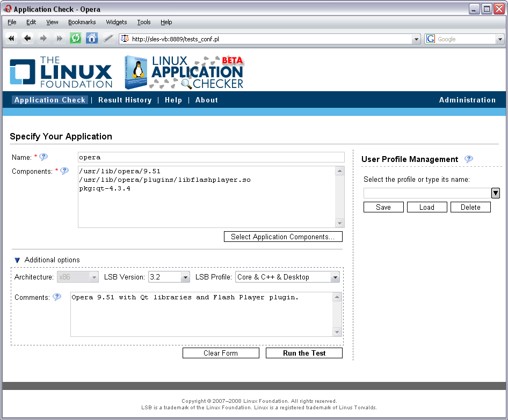Click Components scrollbar down arrow

[339, 223]
